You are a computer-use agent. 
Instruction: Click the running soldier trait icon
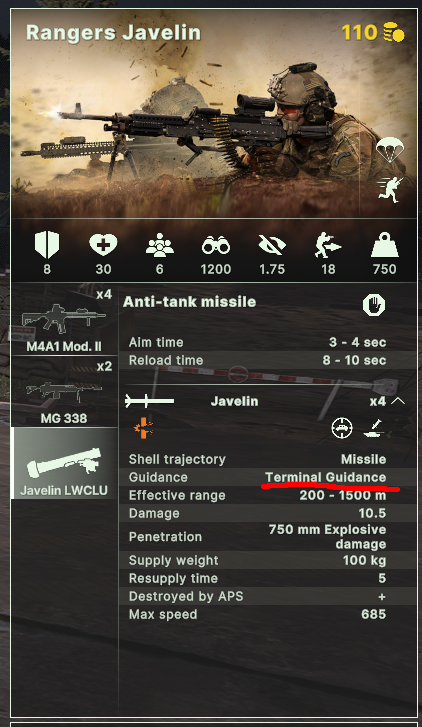[x=390, y=189]
